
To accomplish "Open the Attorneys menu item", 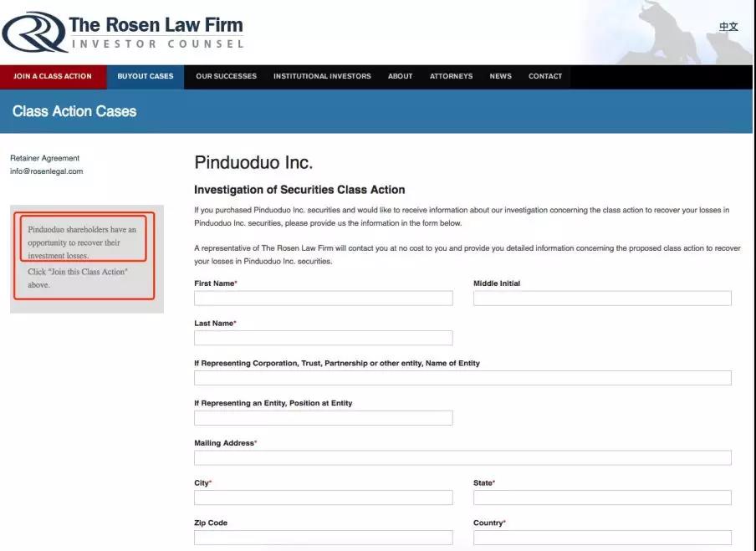I will tap(452, 76).
